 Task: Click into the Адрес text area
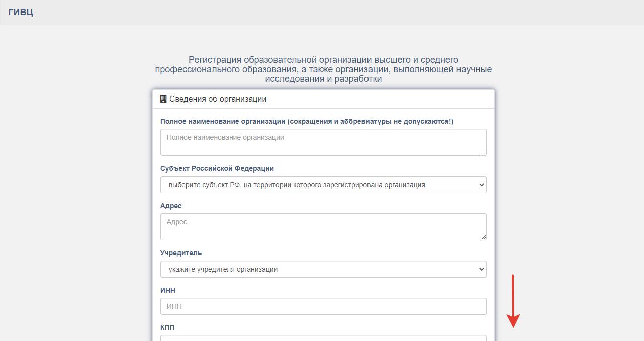323,226
